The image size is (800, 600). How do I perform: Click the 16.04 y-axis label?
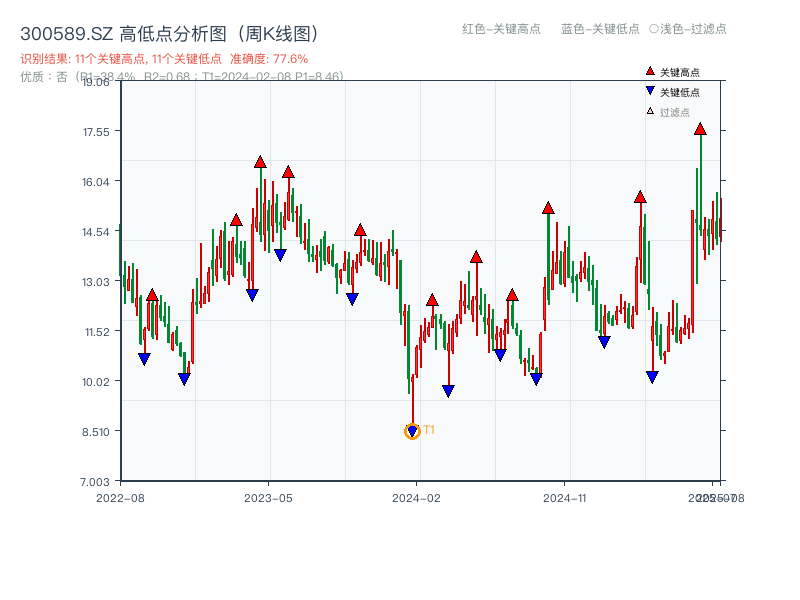(96, 182)
